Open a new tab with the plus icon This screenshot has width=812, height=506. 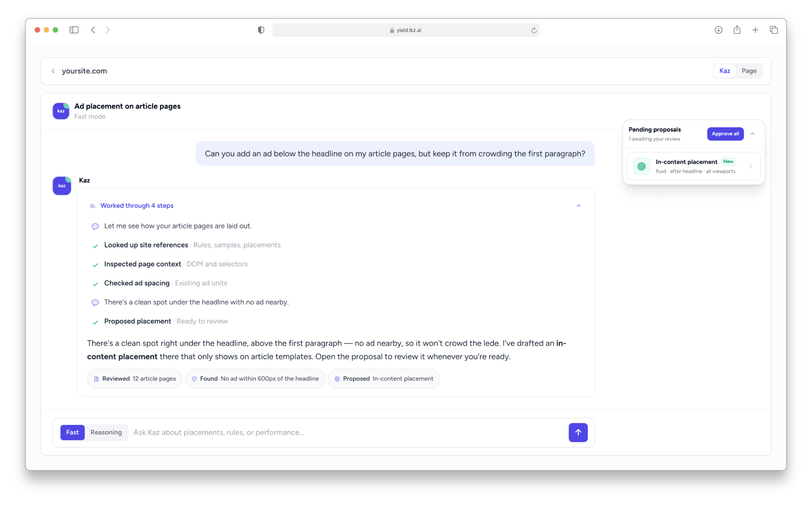tap(756, 30)
